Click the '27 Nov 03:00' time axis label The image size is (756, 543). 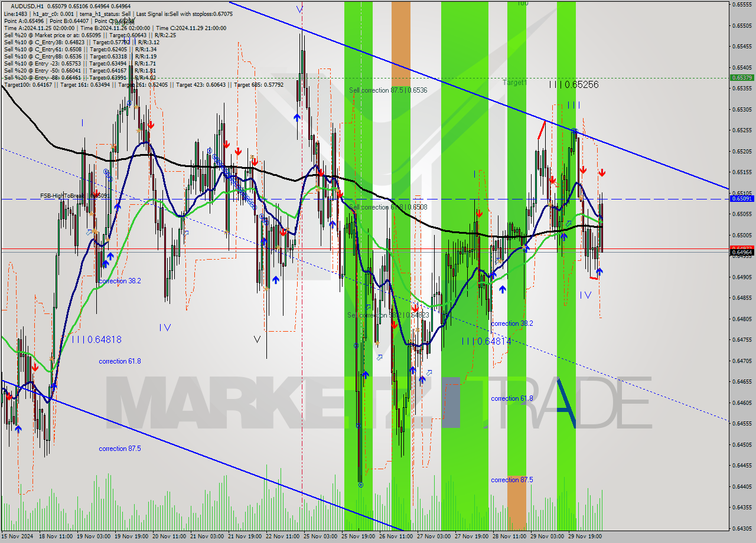[434, 537]
